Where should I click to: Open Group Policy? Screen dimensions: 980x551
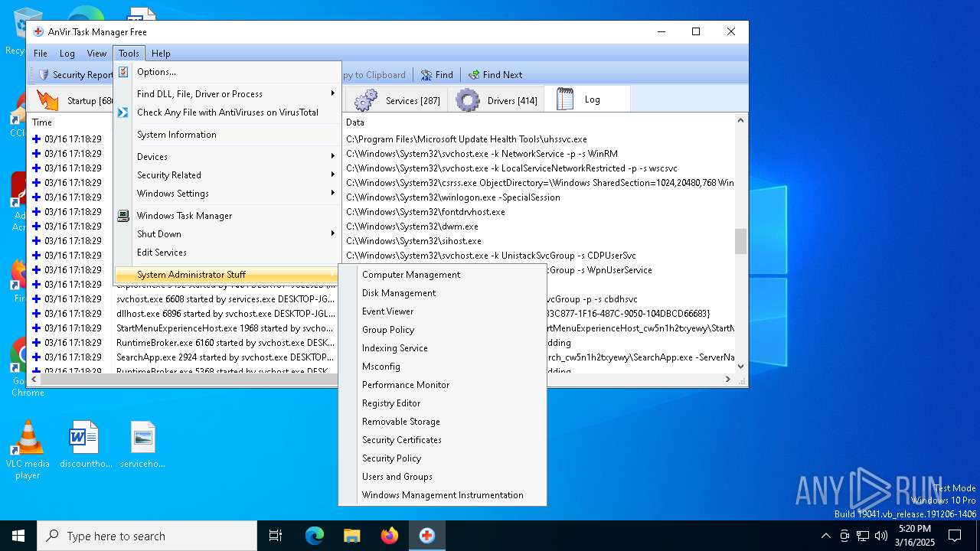(x=443, y=330)
